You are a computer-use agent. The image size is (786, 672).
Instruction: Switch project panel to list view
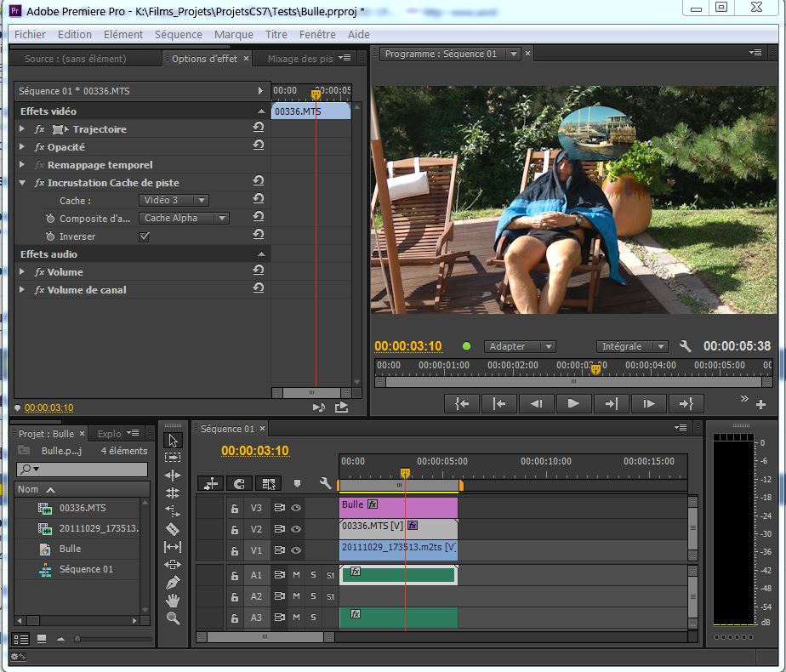pyautogui.click(x=21, y=639)
